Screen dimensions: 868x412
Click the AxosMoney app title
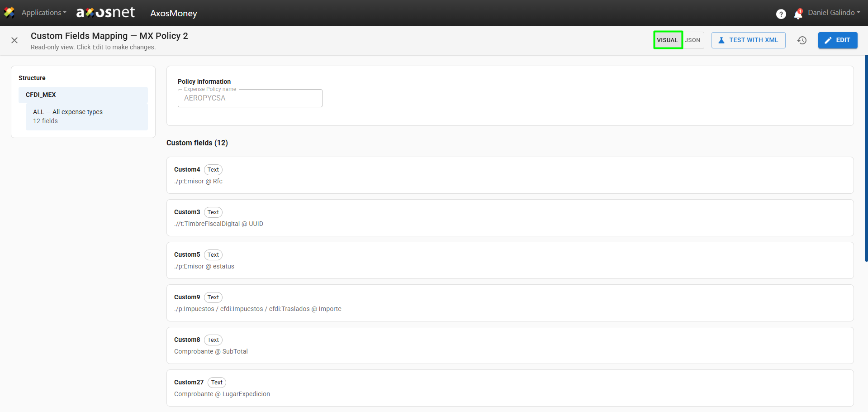coord(174,14)
